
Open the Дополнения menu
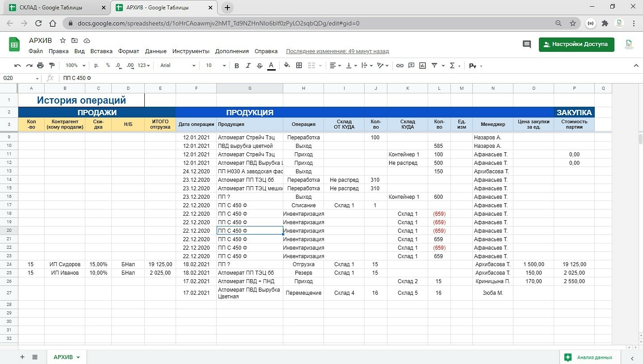(x=232, y=51)
